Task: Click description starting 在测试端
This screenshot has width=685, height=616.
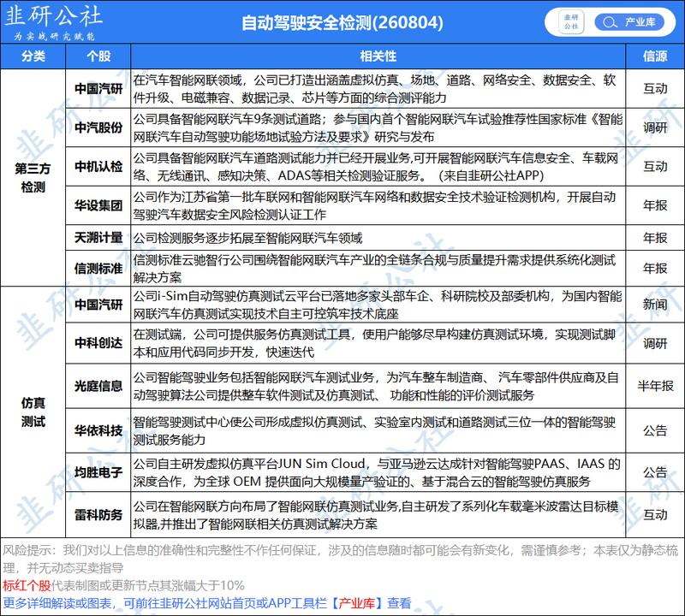Action: click(374, 343)
